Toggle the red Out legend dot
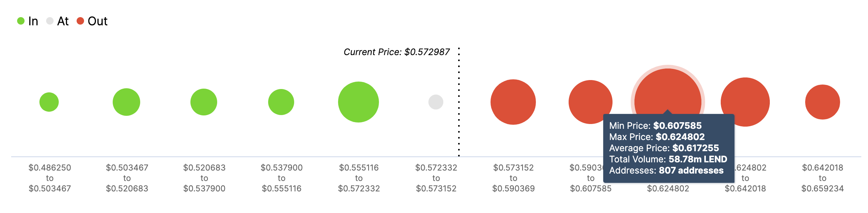 (x=80, y=21)
